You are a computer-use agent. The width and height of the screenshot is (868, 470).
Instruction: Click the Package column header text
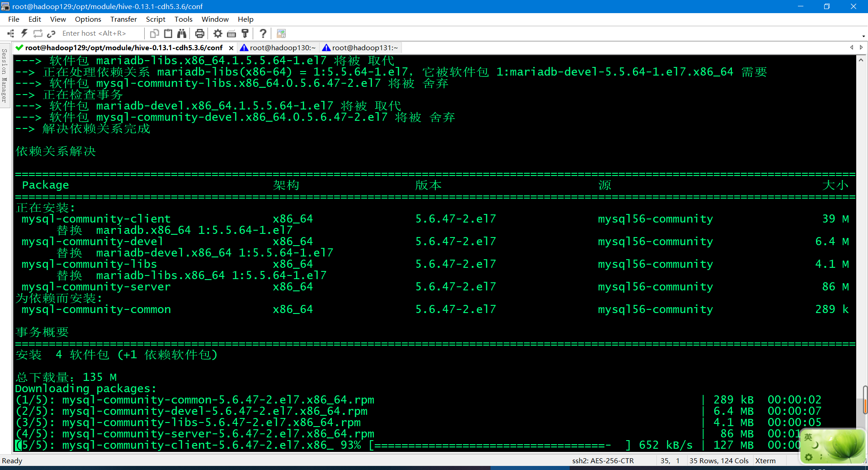pos(46,185)
